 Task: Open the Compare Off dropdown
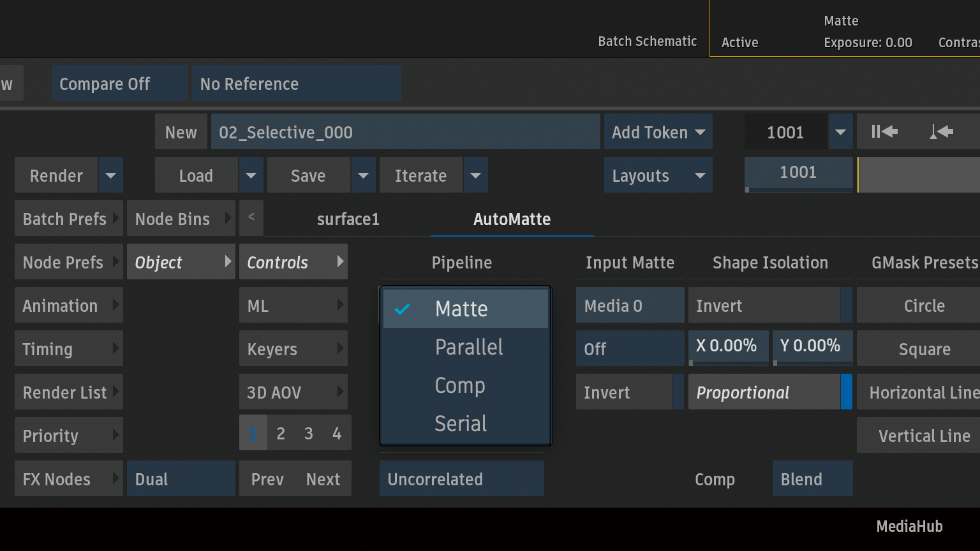(x=119, y=84)
